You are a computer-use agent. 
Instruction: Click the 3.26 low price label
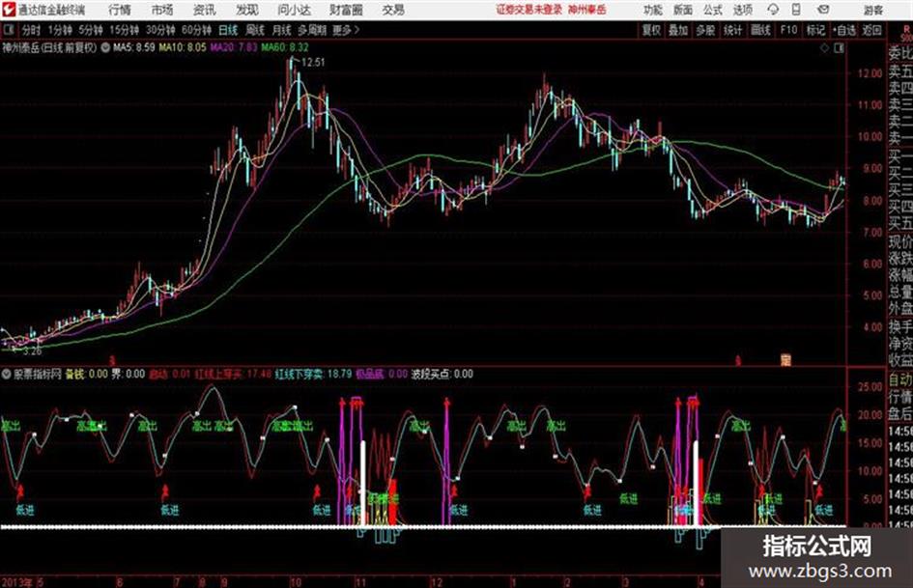(x=32, y=351)
